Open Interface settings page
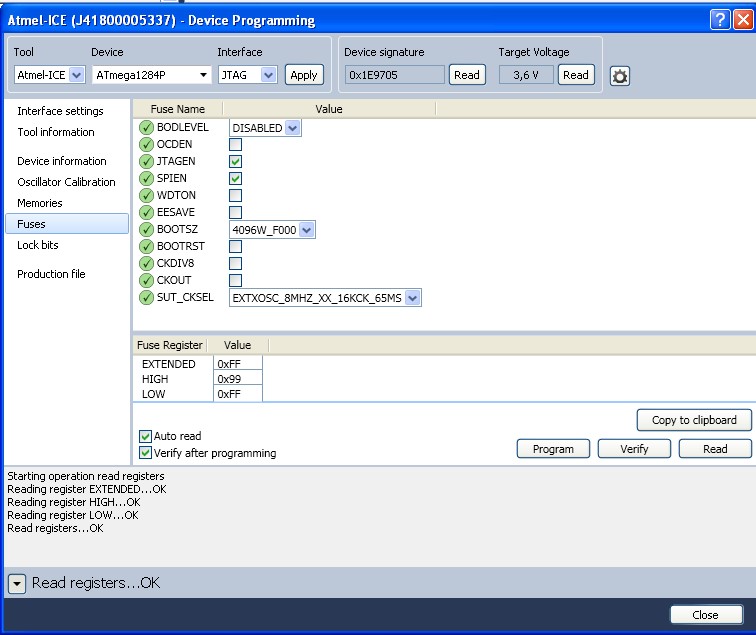 (60, 111)
